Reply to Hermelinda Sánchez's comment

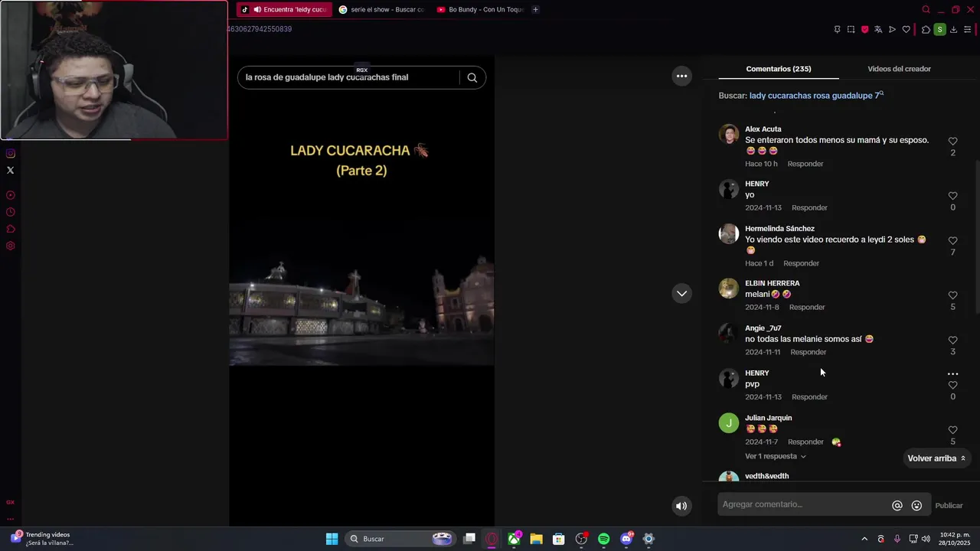(x=801, y=263)
